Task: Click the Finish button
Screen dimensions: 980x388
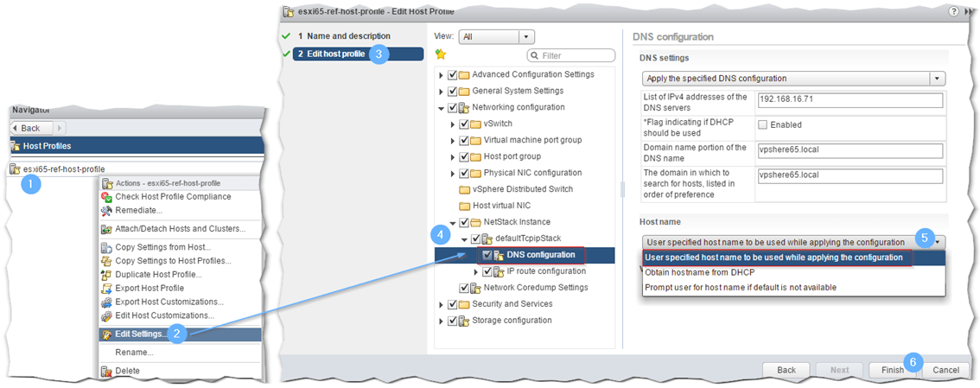Action: pyautogui.click(x=893, y=370)
